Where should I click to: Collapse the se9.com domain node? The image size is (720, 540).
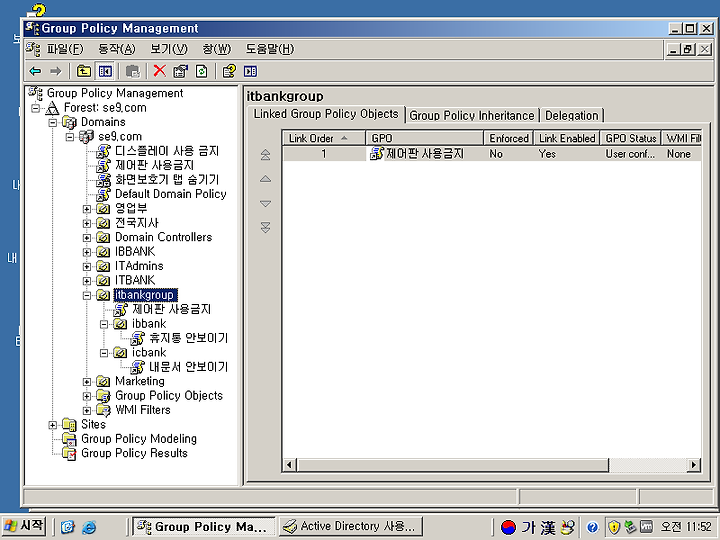[x=70, y=137]
